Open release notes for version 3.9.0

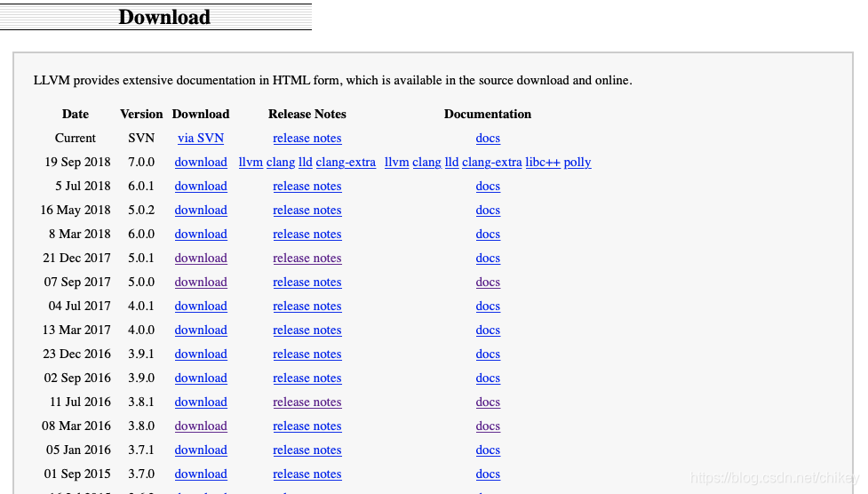pos(307,378)
